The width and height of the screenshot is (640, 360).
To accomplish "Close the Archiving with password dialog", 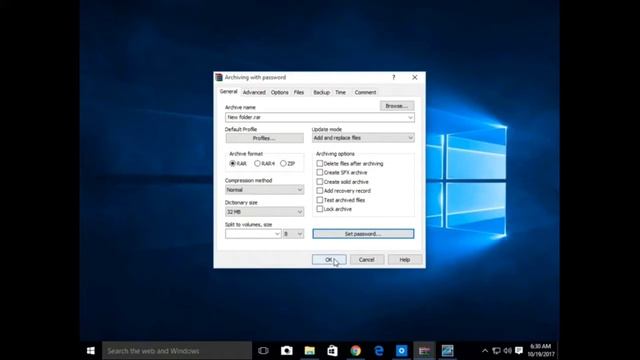I will pyautogui.click(x=415, y=77).
